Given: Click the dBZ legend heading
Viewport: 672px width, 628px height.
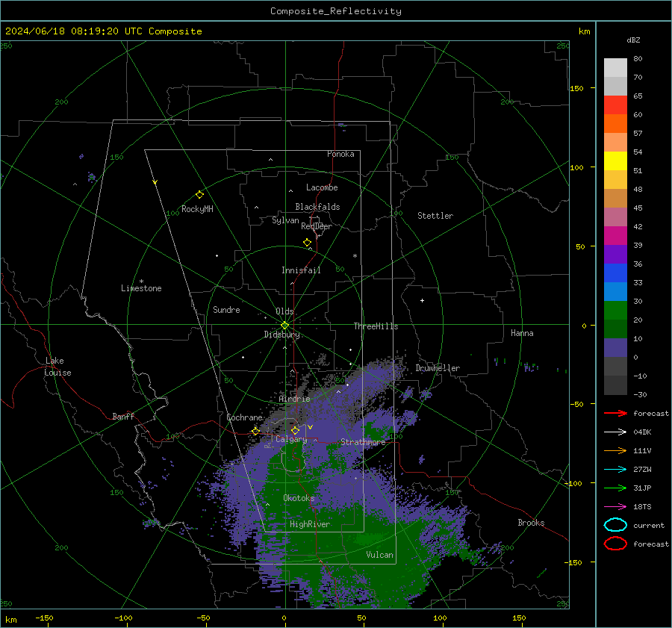Looking at the screenshot, I should (633, 40).
